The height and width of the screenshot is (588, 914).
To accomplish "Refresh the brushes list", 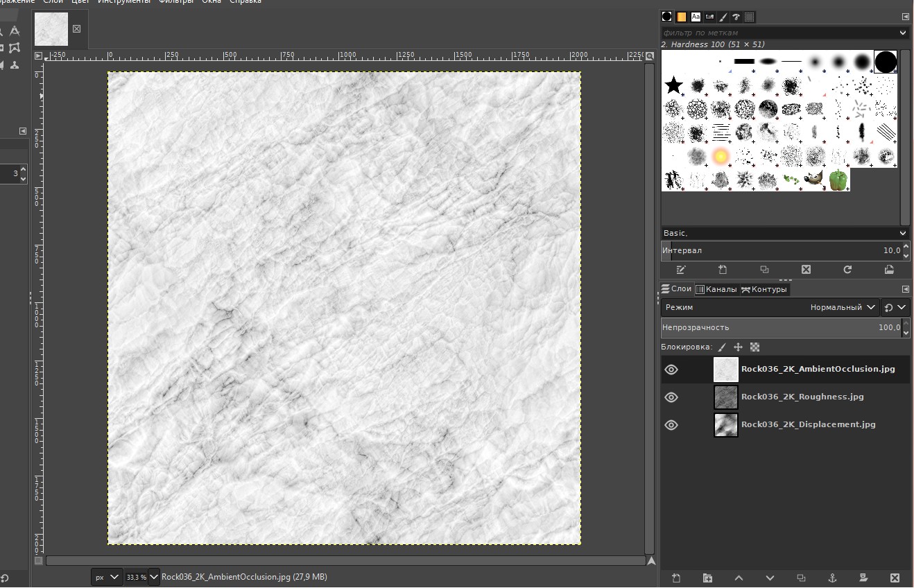I will pos(847,270).
